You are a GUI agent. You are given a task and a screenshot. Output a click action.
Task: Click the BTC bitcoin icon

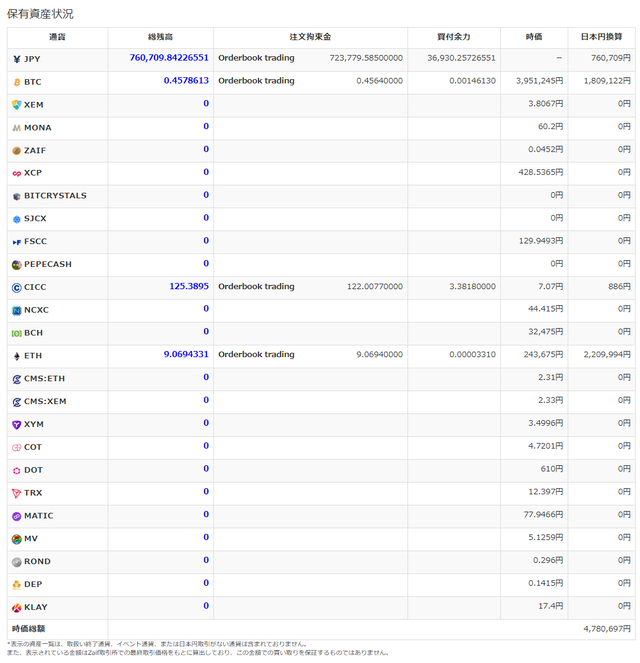click(x=16, y=82)
